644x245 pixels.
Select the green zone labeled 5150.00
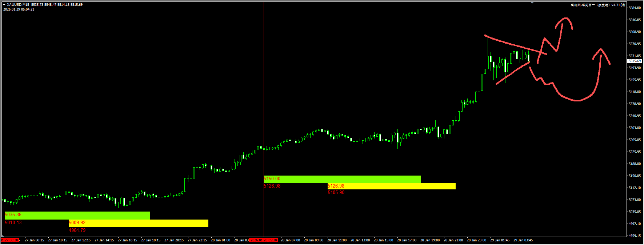tap(342, 179)
